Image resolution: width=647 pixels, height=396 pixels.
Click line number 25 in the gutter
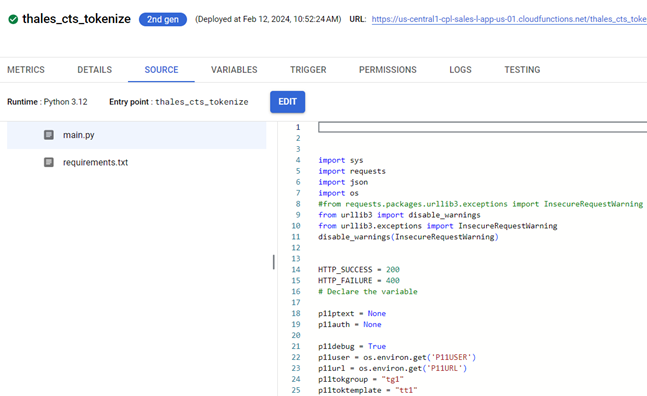(x=296, y=390)
